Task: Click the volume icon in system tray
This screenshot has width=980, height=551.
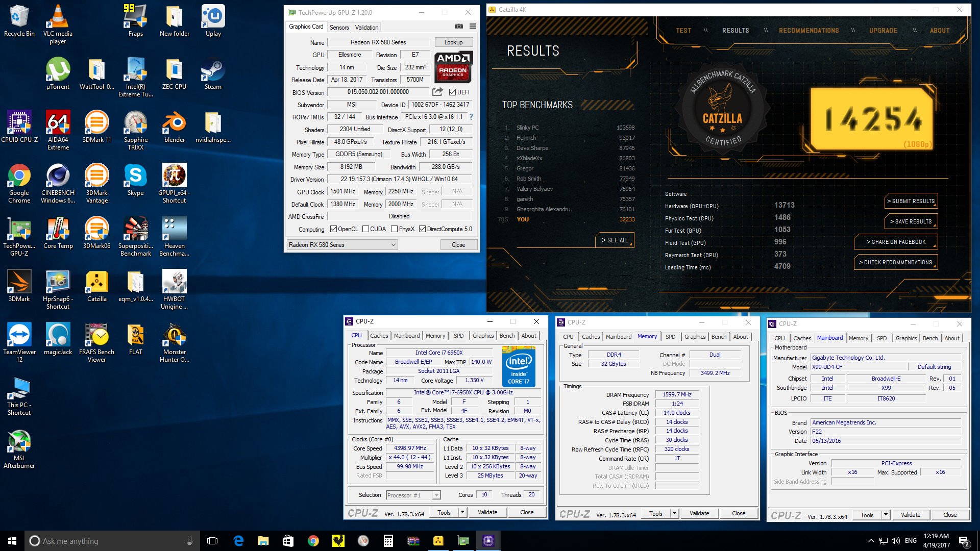Action: click(x=895, y=541)
